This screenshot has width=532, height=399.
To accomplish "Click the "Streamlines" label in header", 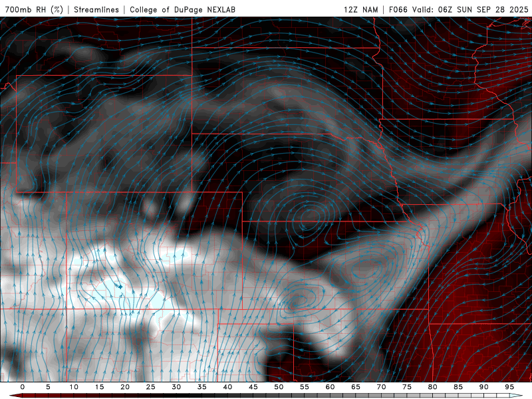I will coord(96,9).
